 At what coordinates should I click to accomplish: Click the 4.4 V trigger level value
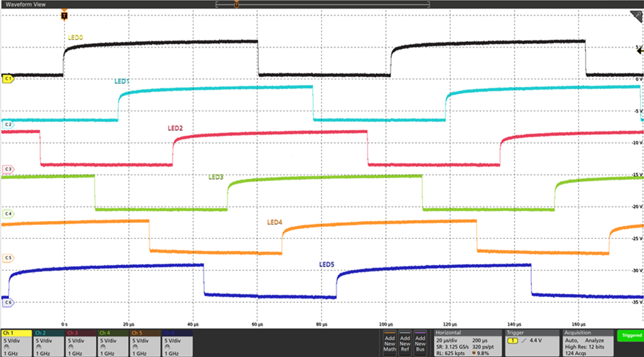pyautogui.click(x=536, y=340)
